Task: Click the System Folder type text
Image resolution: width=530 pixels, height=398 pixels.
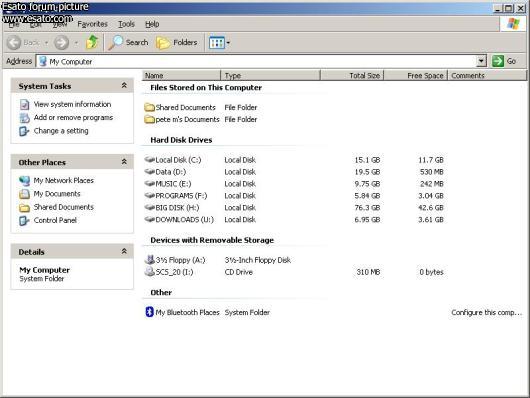Action: coord(247,312)
